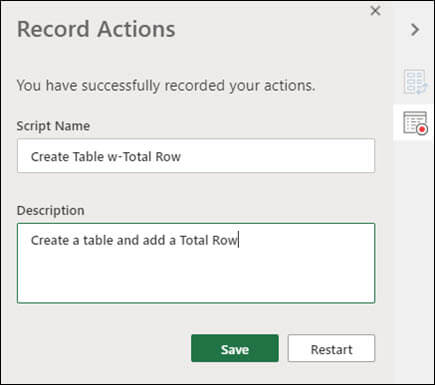Viewport: 435px width, 385px height.
Task: Click the Script Name input field
Action: tap(196, 156)
